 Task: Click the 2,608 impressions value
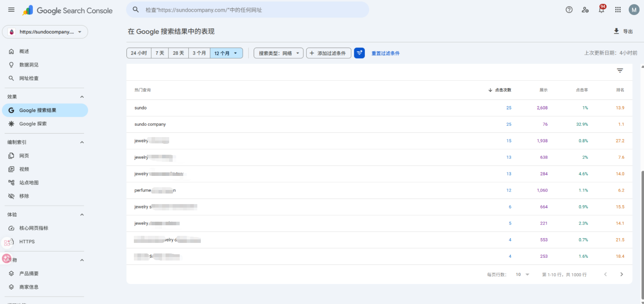click(542, 108)
